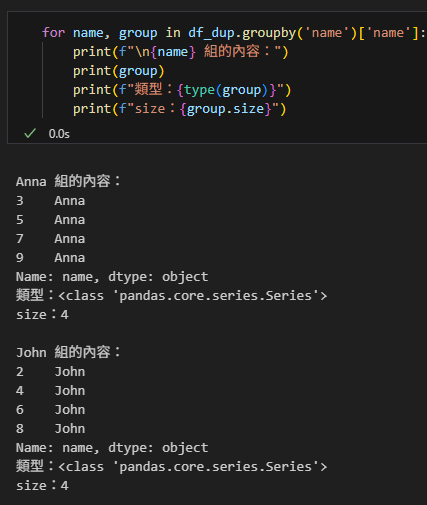Click the pandas Series class line under John

(172, 467)
